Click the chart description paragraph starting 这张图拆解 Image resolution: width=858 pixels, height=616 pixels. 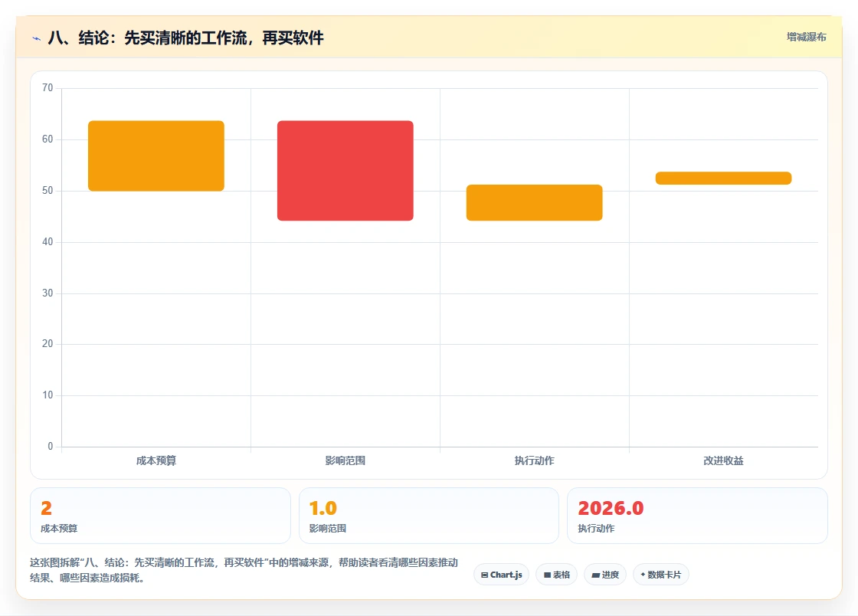tap(244, 570)
